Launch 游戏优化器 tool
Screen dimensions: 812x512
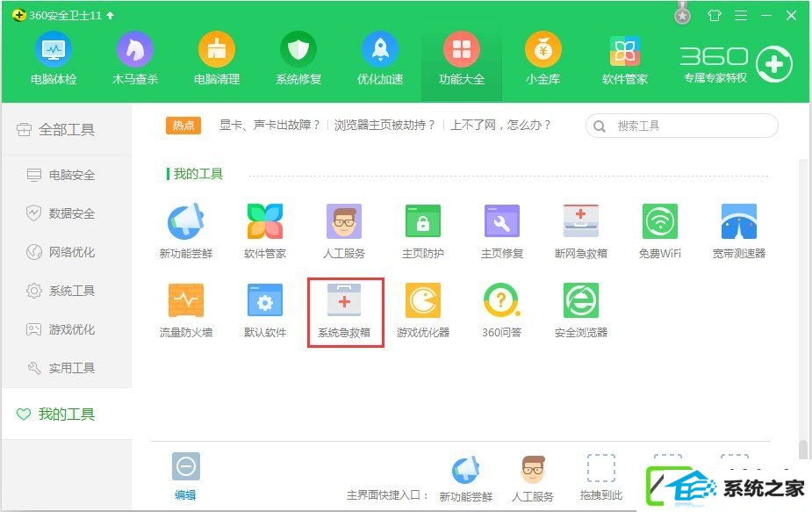coord(422,310)
